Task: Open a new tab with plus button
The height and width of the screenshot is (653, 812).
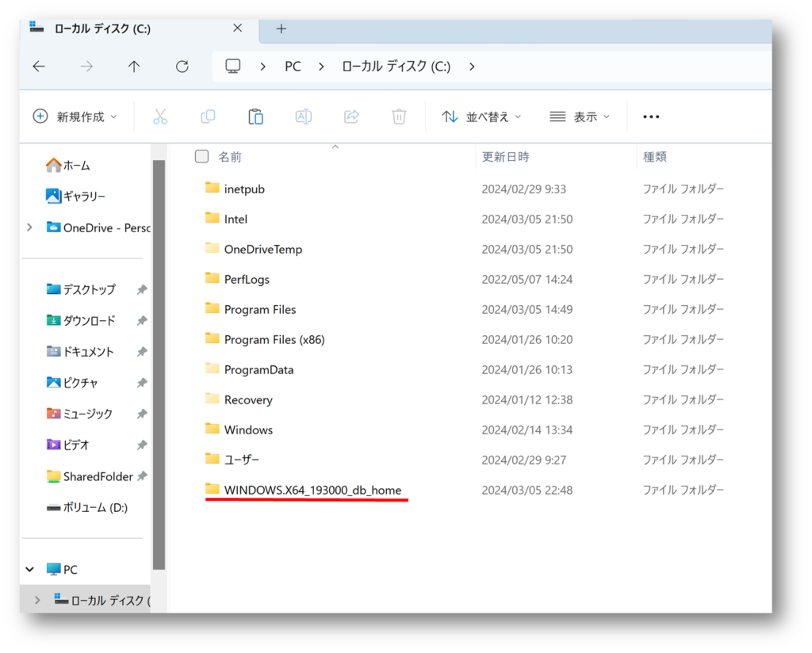Action: click(x=281, y=29)
